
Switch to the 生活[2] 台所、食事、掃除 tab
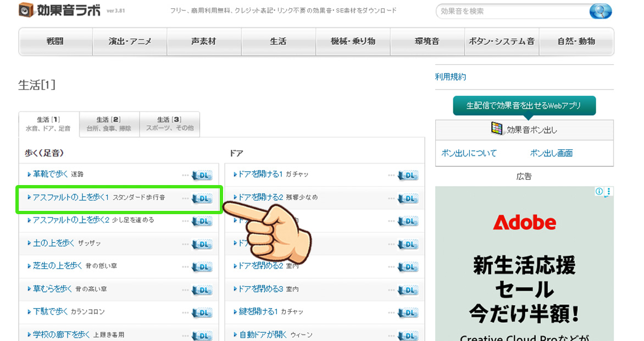(109, 124)
